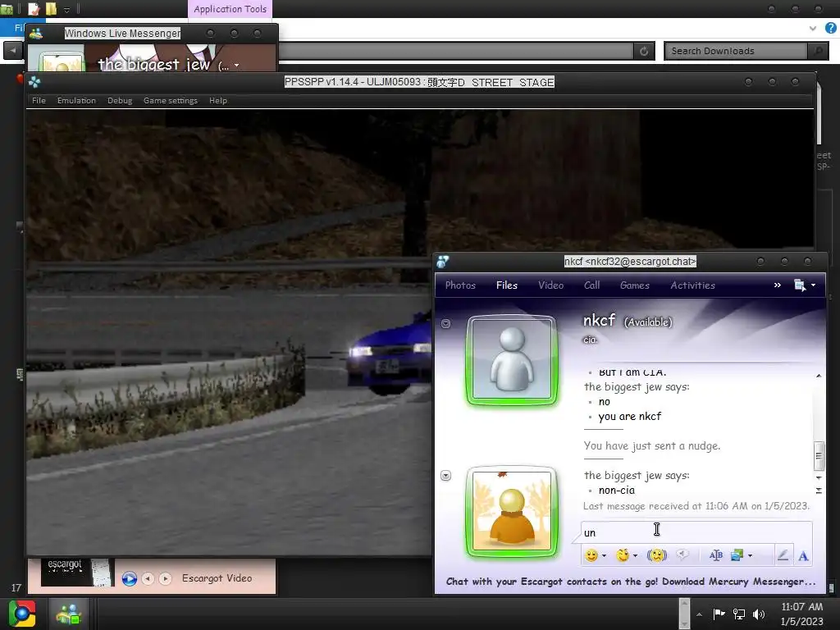The image size is (840, 630).
Task: Expand background picture dropdown arrow
Action: (x=750, y=556)
